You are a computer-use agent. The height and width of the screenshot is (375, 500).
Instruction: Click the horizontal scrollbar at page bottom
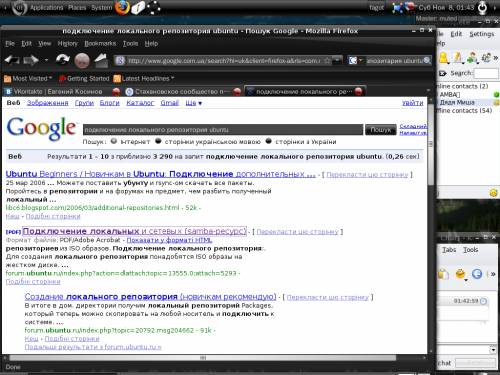click(x=203, y=358)
